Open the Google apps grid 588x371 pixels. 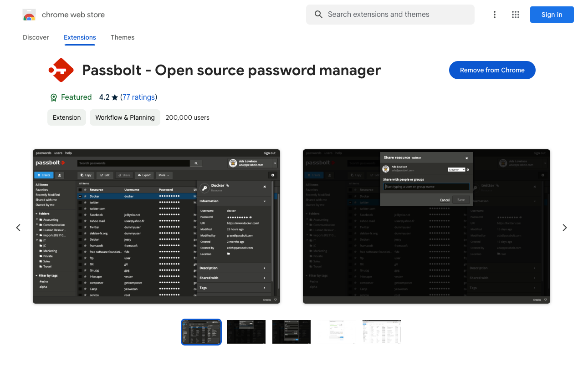click(x=516, y=15)
